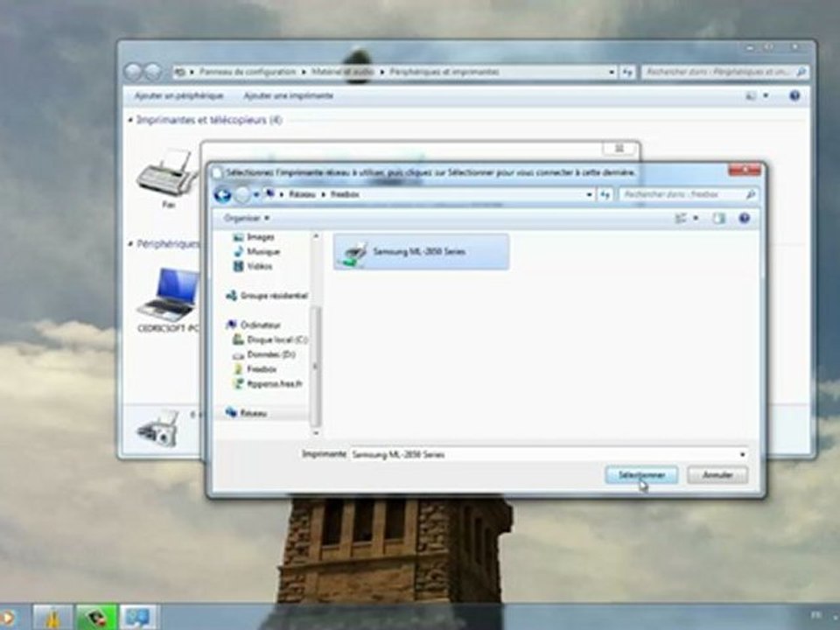Image resolution: width=840 pixels, height=630 pixels.
Task: Click the freebox breadcrumb in the dialog address bar
Action: 345,194
